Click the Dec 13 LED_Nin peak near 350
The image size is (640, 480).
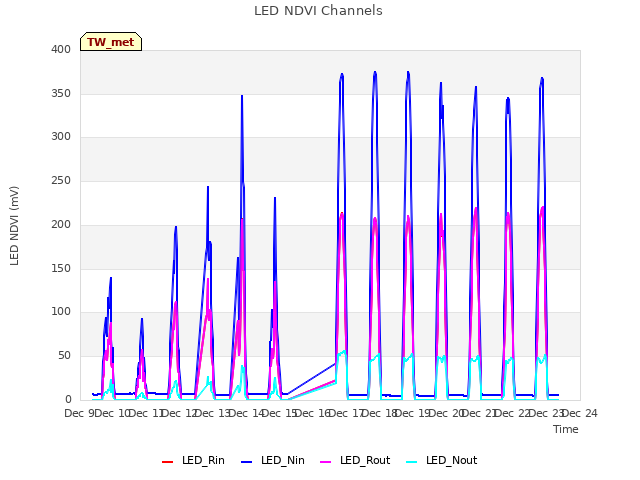click(242, 96)
